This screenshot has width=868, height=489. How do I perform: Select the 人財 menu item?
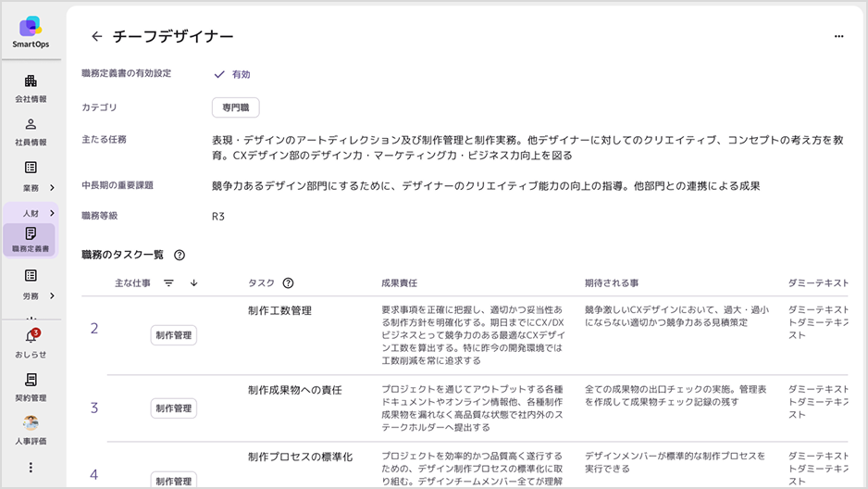31,213
